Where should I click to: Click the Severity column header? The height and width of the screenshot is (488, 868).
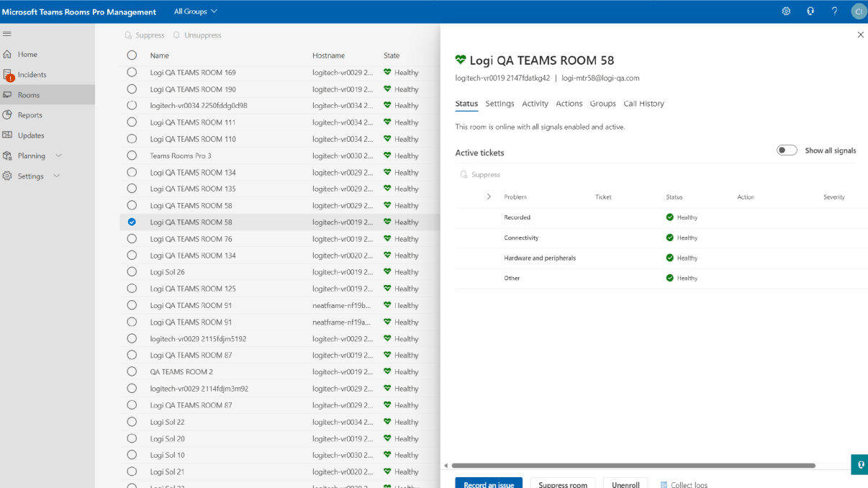pyautogui.click(x=834, y=196)
